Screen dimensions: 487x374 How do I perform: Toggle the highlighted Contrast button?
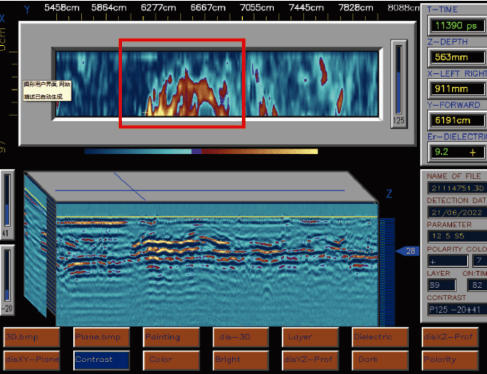tap(102, 360)
